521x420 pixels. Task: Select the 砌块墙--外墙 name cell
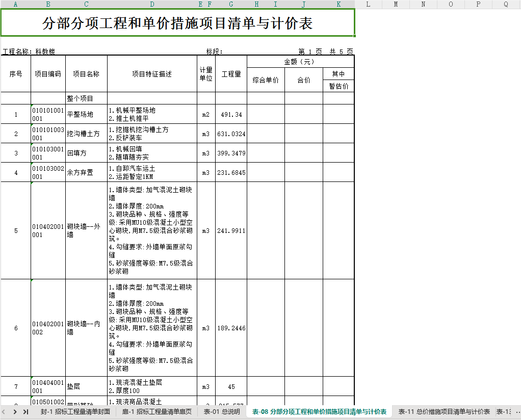pos(86,230)
